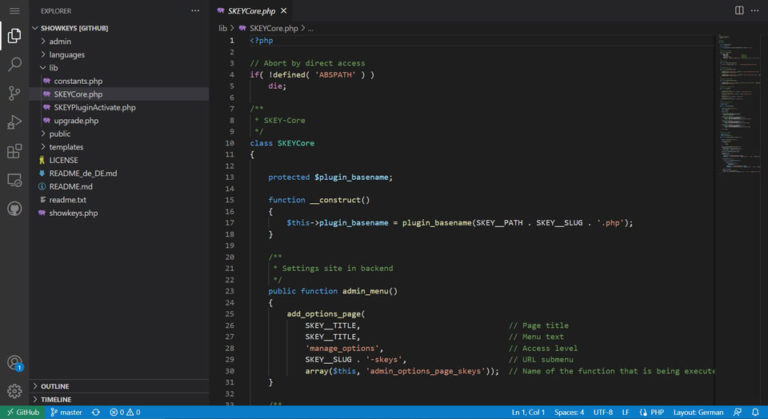Expand the TIMELINE section
The width and height of the screenshot is (768, 419).
click(x=120, y=399)
